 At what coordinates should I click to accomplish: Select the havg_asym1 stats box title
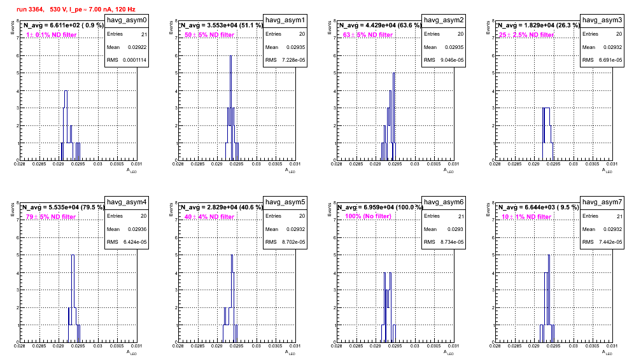[x=285, y=20]
